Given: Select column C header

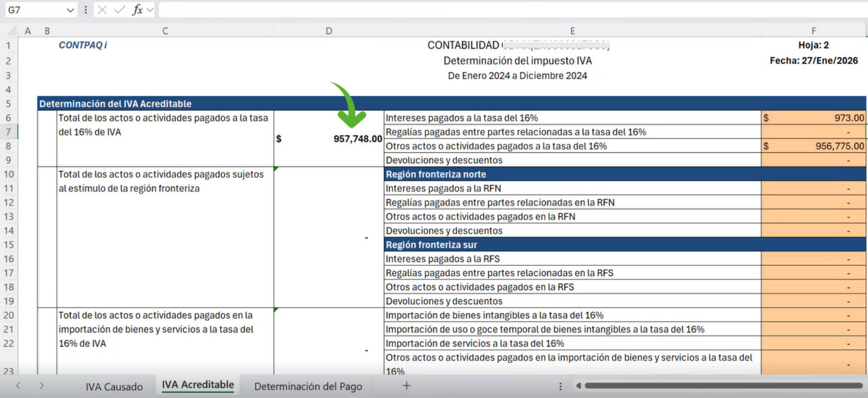Looking at the screenshot, I should pyautogui.click(x=165, y=31).
